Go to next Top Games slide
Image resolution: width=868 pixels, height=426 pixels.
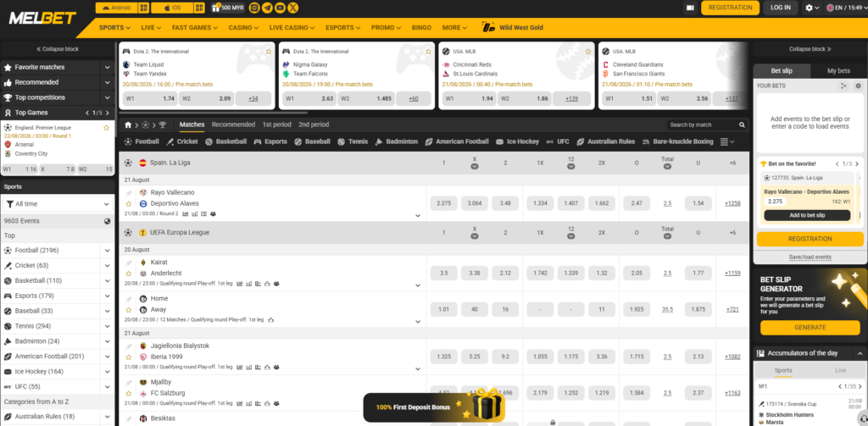point(108,113)
